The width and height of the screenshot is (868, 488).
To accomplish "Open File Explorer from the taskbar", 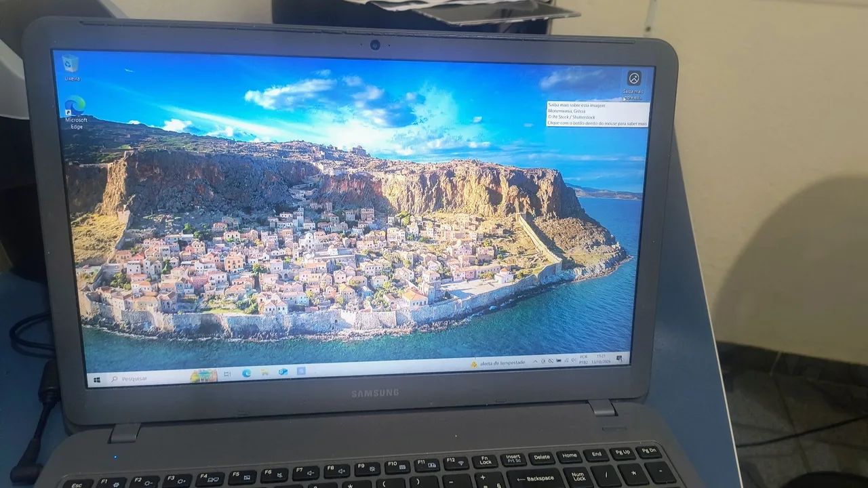I will (264, 373).
